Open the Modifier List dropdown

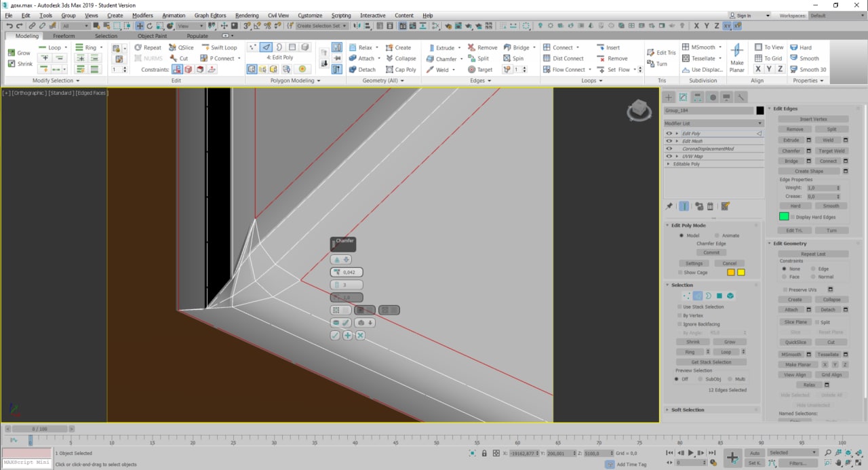click(713, 123)
